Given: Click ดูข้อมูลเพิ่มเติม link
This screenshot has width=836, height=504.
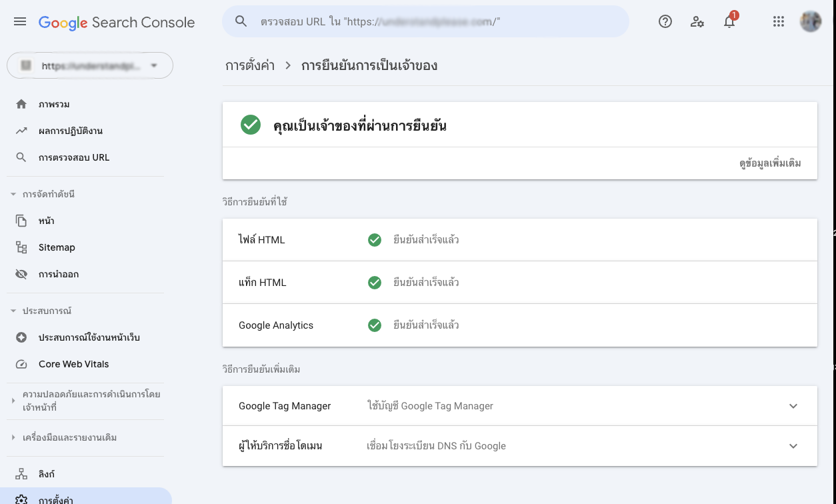Looking at the screenshot, I should pyautogui.click(x=770, y=163).
